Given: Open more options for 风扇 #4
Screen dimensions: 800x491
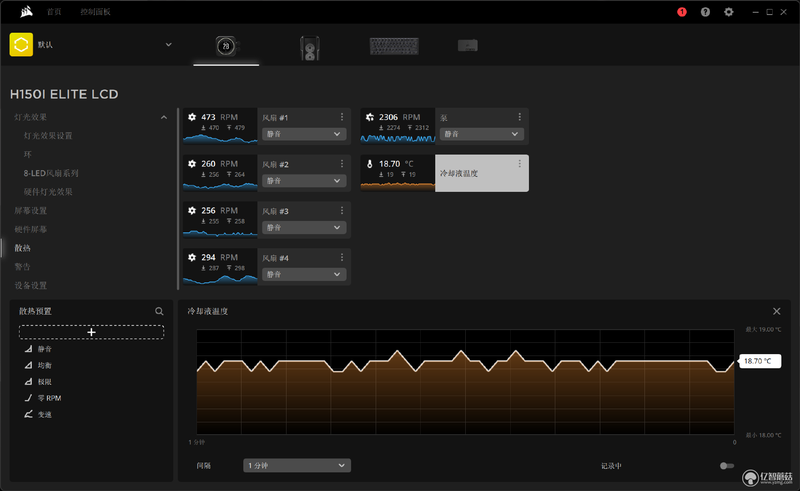Looking at the screenshot, I should (342, 257).
